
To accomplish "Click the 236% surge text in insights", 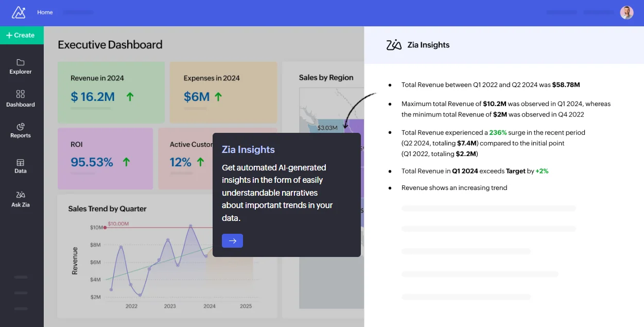I will [498, 132].
